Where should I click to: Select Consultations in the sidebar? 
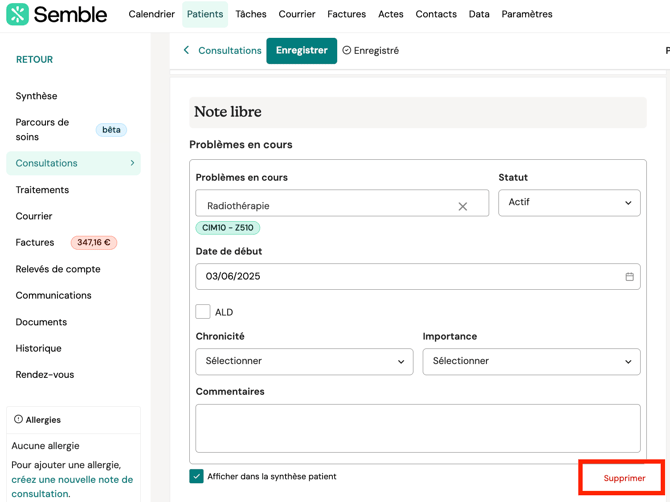73,163
